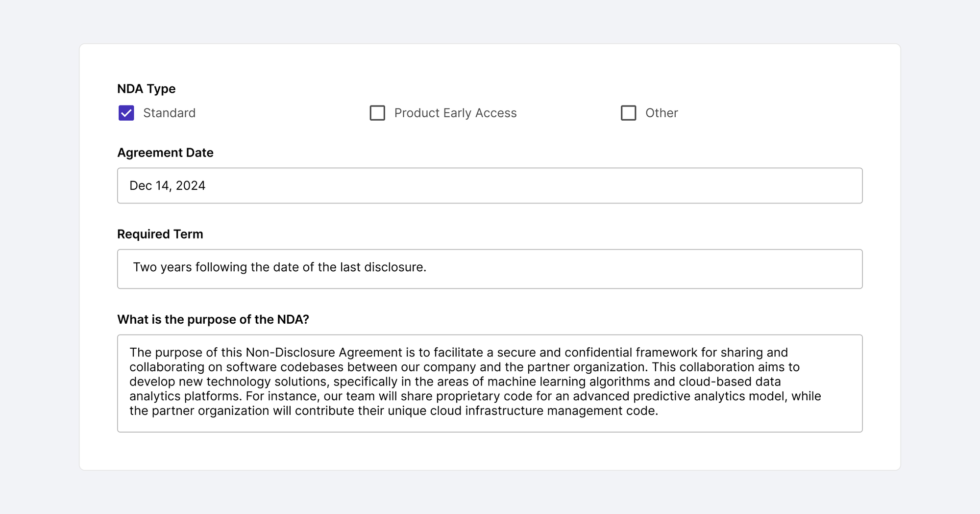980x514 pixels.
Task: Click the Product Early Access label text
Action: tap(455, 113)
